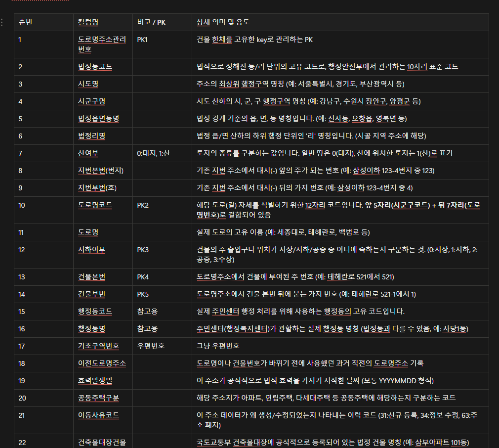
Task: Click the '공동주택구분' cell
Action: (103, 398)
